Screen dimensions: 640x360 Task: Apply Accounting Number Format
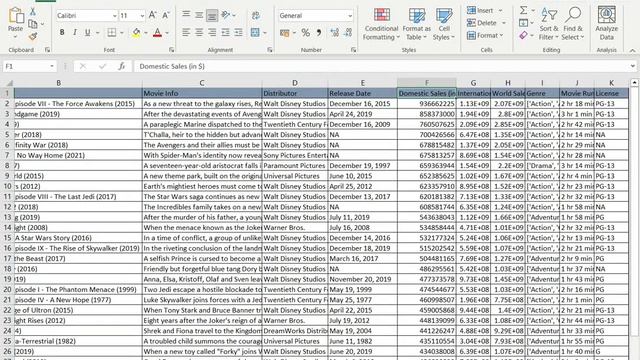285,33
